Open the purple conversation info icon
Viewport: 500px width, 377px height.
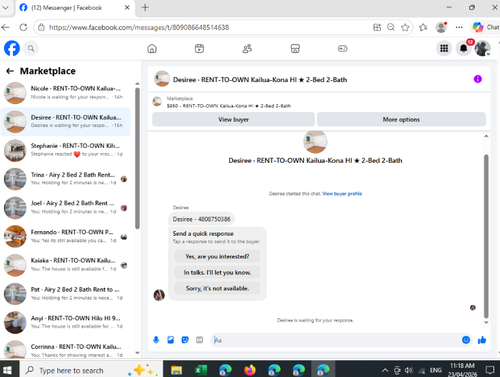coord(478,79)
